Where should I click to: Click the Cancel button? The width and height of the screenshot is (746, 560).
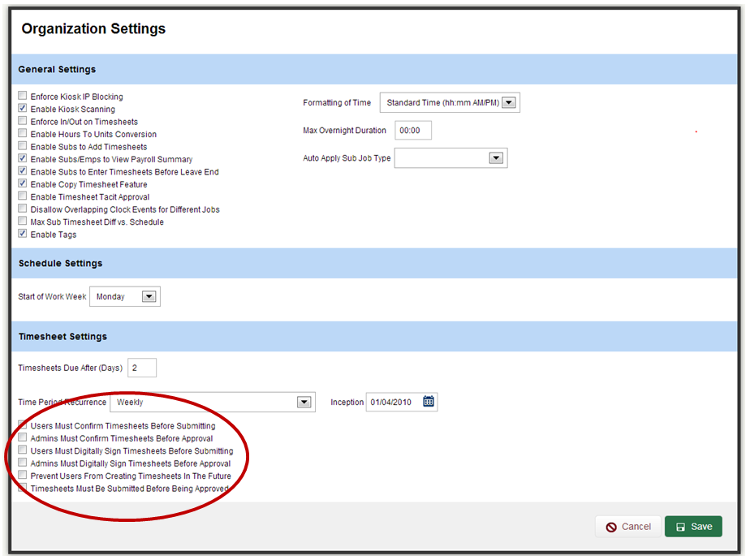click(628, 527)
